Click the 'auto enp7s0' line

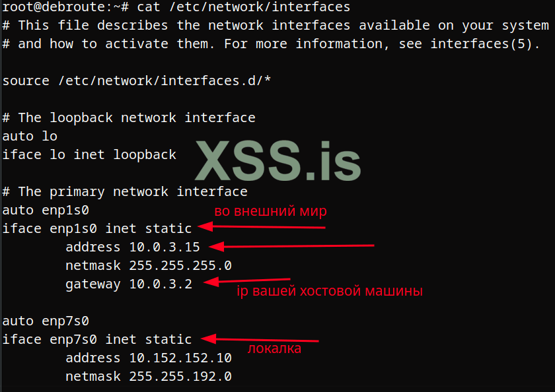[x=46, y=321]
